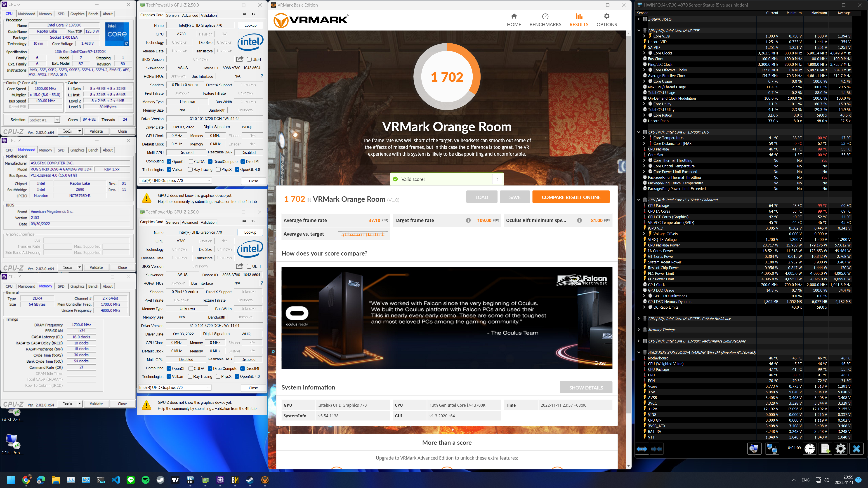Open Spotify from the taskbar
This screenshot has height=488, width=868.
(146, 480)
